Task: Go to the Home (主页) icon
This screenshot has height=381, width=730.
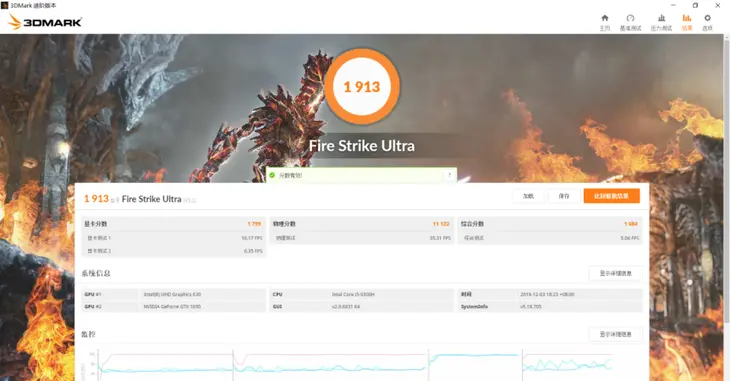Action: pyautogui.click(x=604, y=22)
